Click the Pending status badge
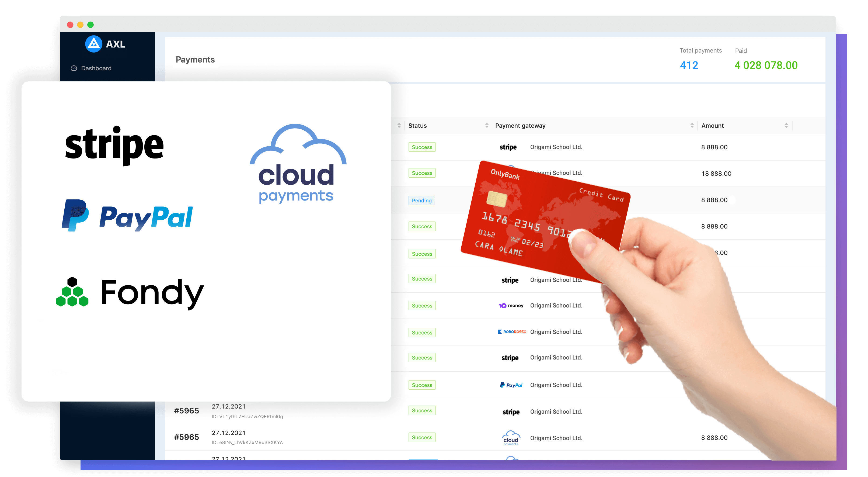Screen dimensions: 868x477 [421, 201]
